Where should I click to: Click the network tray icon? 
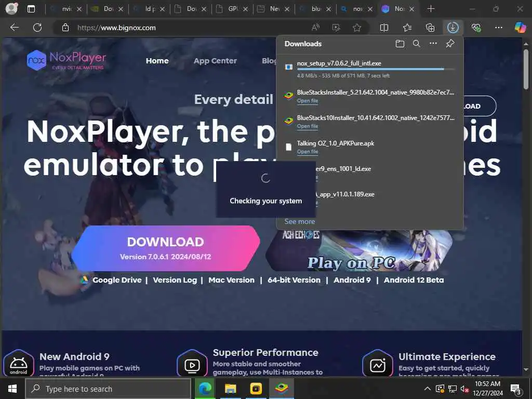click(x=452, y=389)
